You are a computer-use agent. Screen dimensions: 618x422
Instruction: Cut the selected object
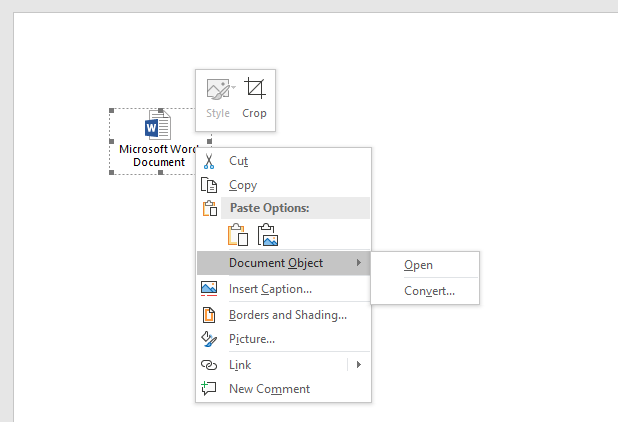[x=239, y=161]
